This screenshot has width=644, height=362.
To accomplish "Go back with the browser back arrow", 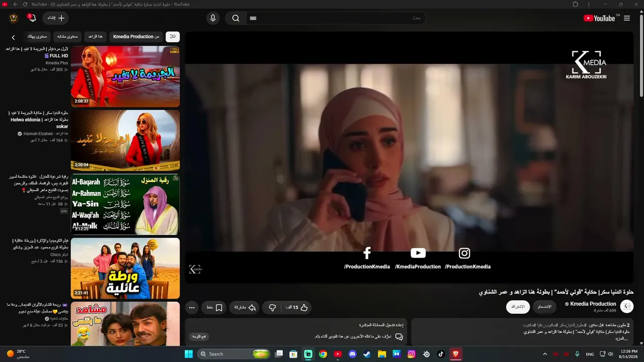I will [15, 4].
